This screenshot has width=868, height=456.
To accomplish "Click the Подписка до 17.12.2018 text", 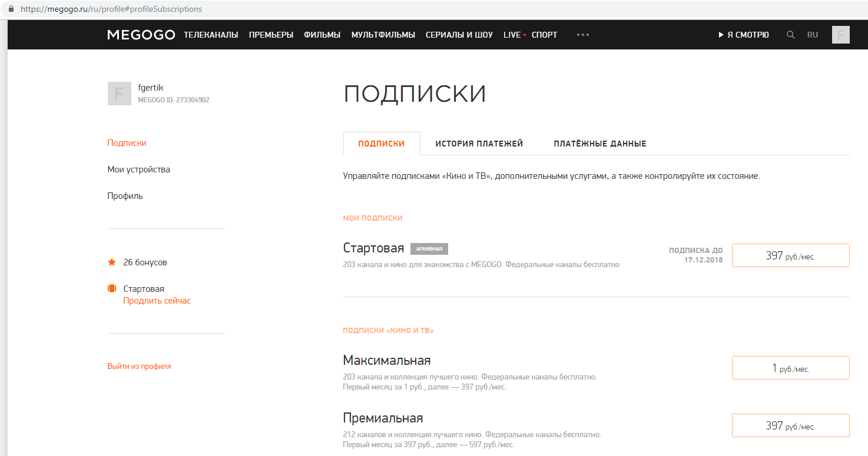I will [x=695, y=255].
